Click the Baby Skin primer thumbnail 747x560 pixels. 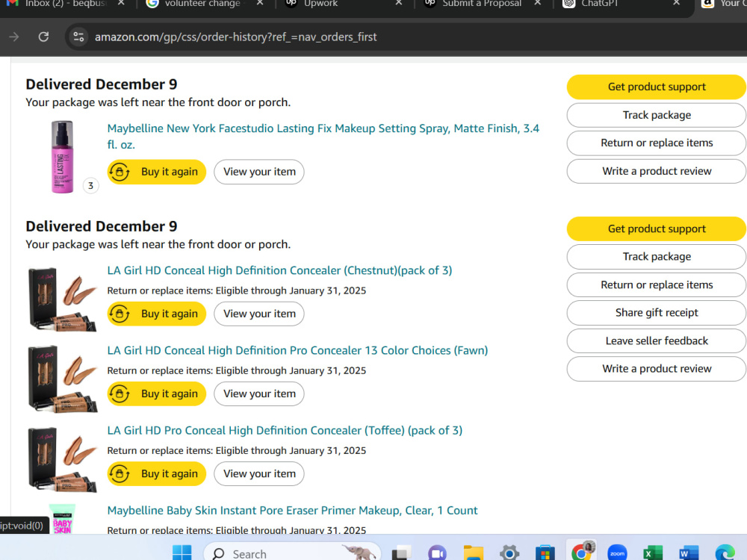click(x=63, y=519)
